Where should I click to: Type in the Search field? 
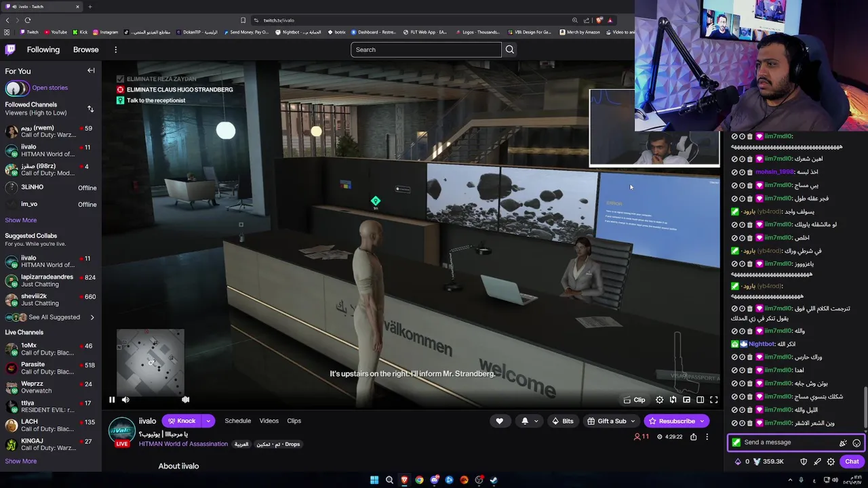[x=426, y=49]
